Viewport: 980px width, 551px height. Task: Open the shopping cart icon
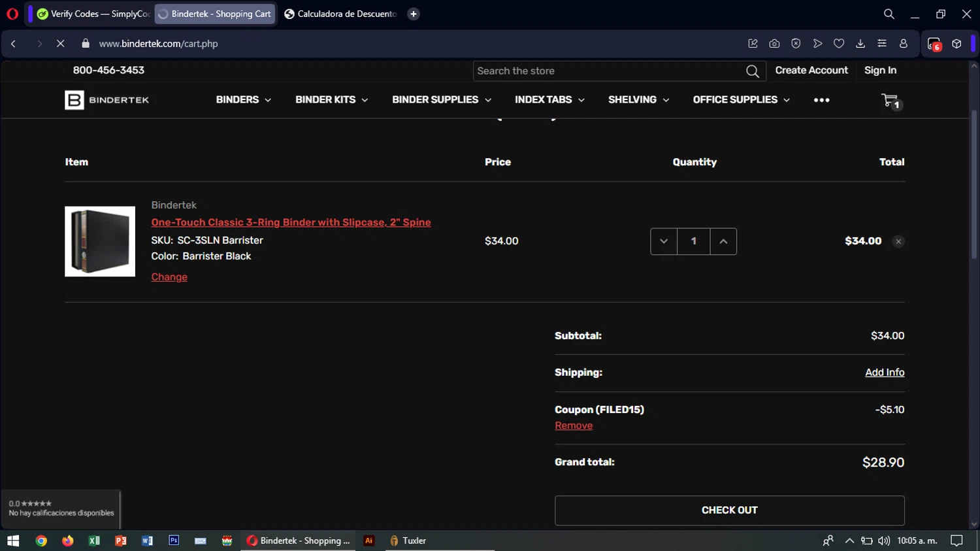tap(890, 101)
